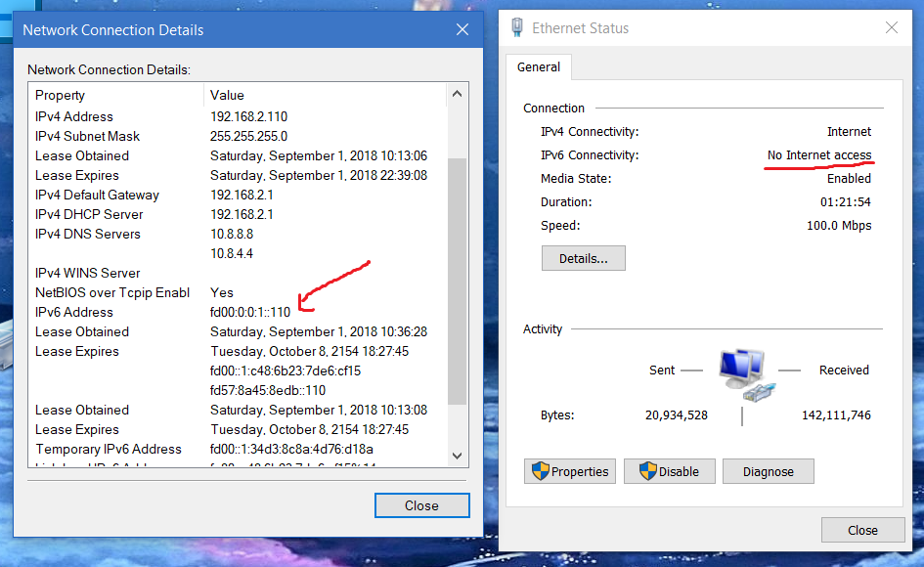Click the received bytes value 142,111,746
924x567 pixels.
pos(836,414)
